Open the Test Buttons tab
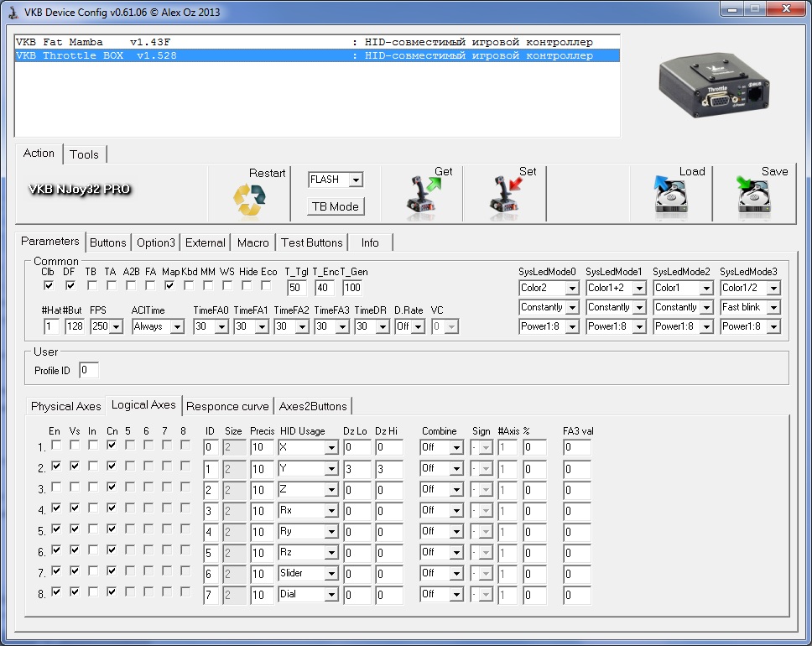Screen dimensions: 812x646 coord(312,242)
